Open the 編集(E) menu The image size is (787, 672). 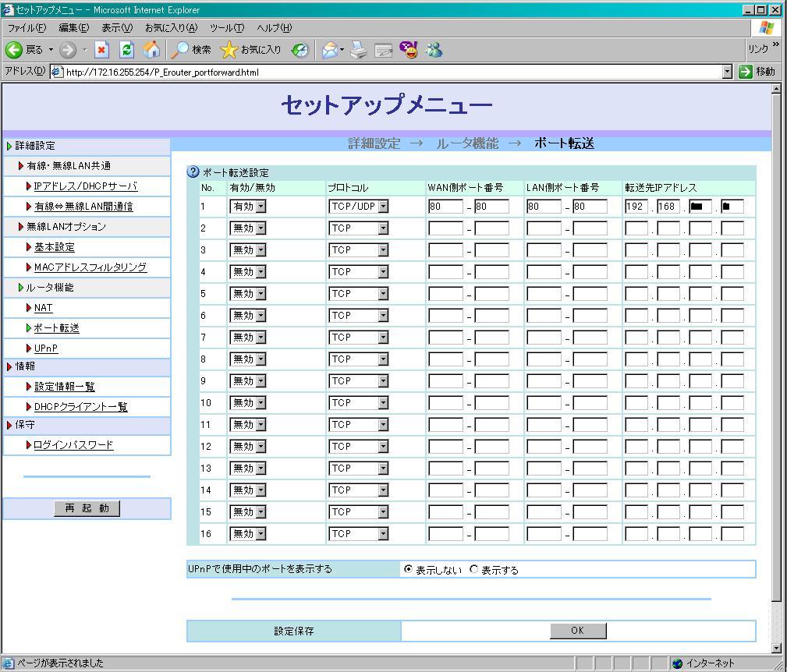coord(74,28)
